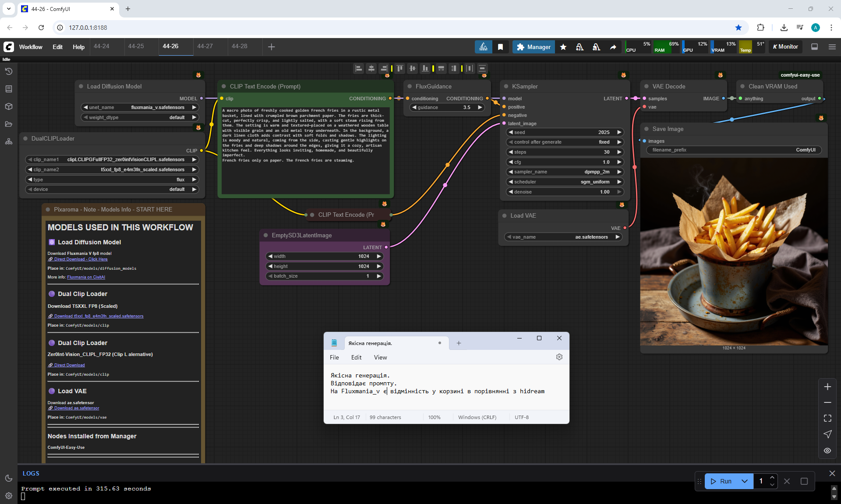Click the Manager button
Viewport: 841px width, 504px height.
click(534, 47)
